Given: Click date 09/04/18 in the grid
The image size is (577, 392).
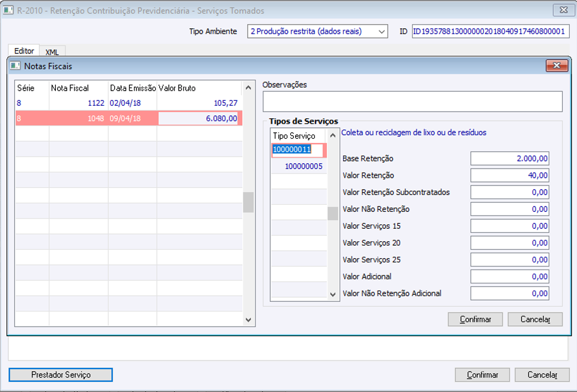Looking at the screenshot, I should coord(125,118).
